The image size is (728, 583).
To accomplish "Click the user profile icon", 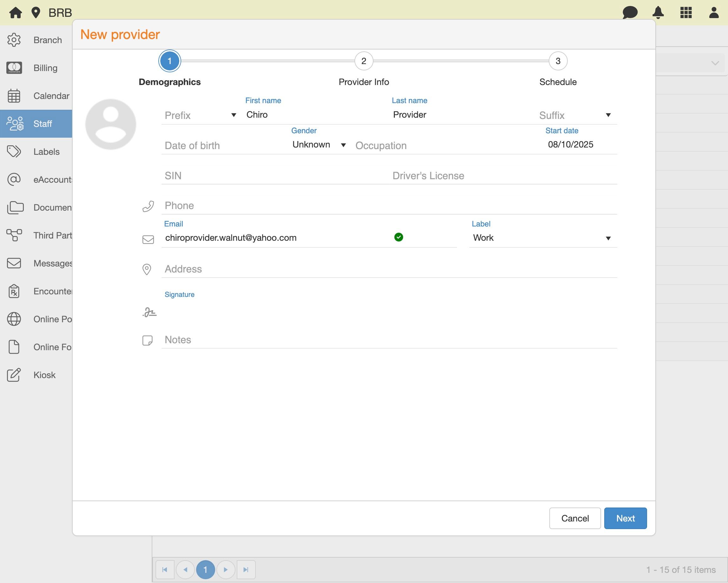I will coord(713,12).
